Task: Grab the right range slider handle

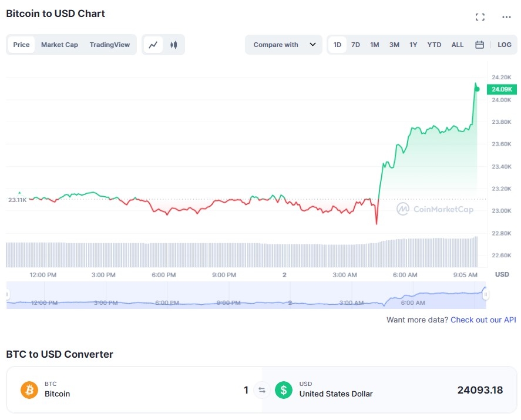Action: tap(485, 294)
